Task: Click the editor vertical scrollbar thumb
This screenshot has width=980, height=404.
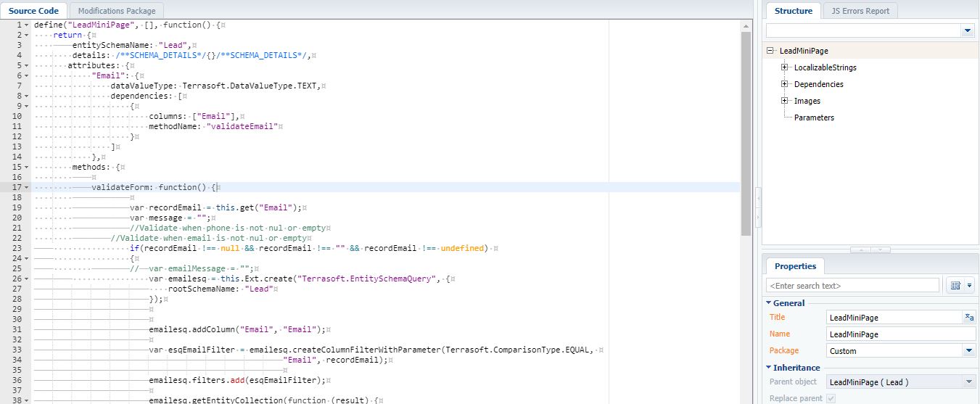Action: pos(746,134)
